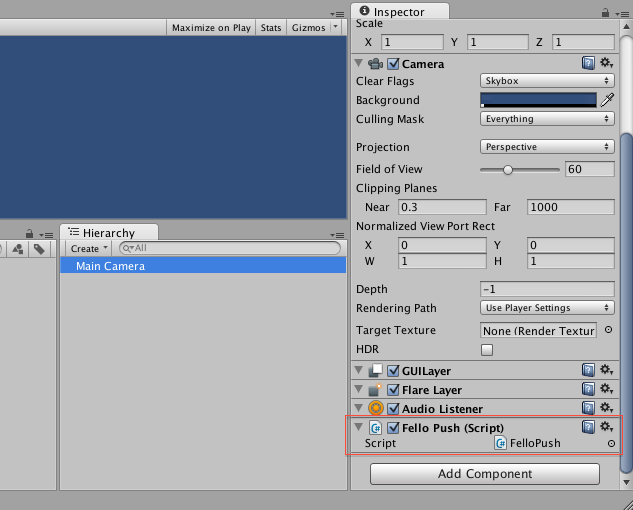
Task: Search by label tag icon
Action: [x=40, y=249]
